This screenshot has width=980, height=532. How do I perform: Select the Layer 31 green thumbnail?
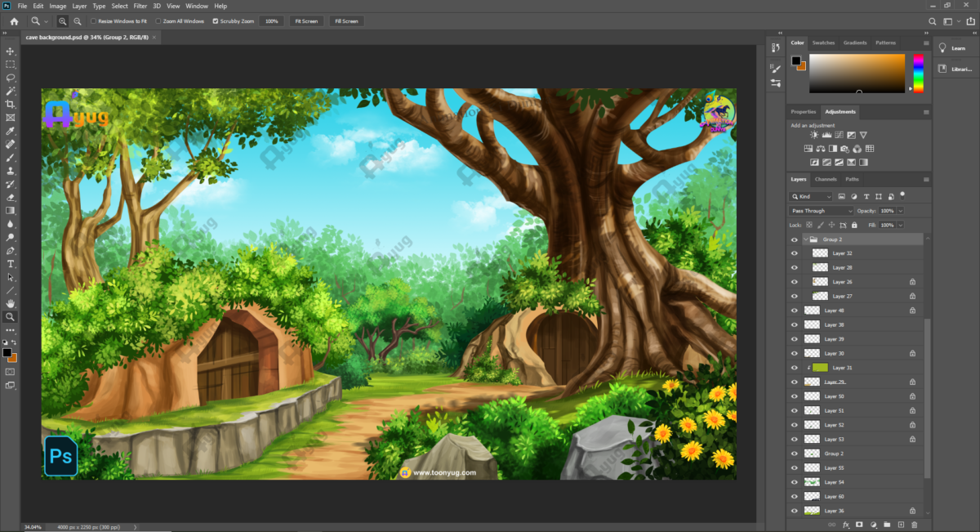click(x=820, y=368)
